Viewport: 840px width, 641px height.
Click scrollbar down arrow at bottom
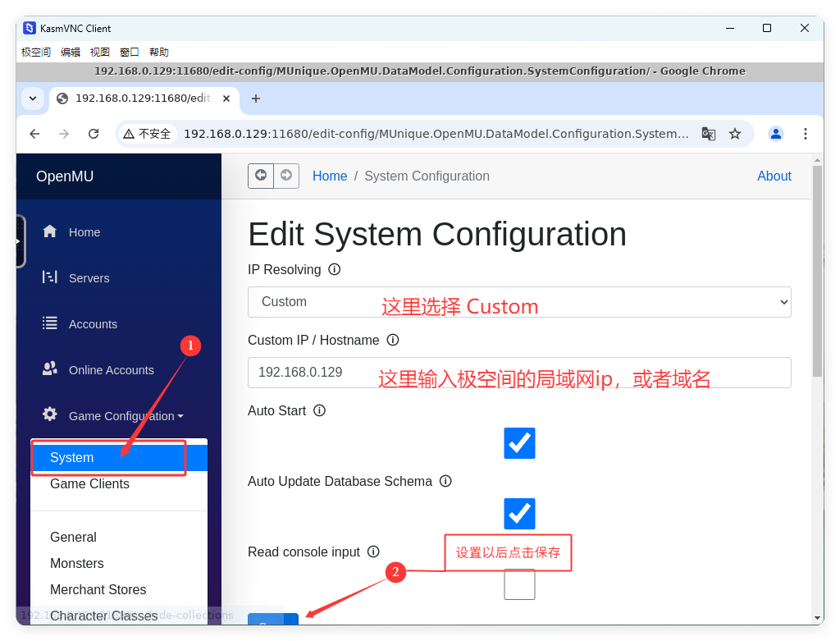pos(817,618)
